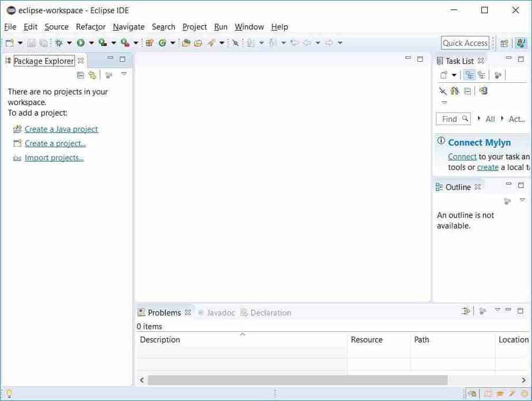532x401 pixels.
Task: Collapse all in Package Explorer
Action: [81, 75]
